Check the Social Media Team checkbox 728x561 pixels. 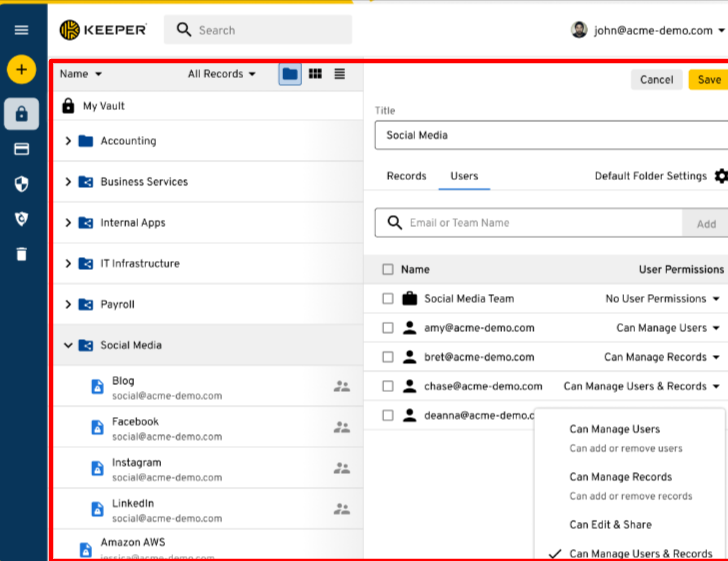tap(388, 299)
